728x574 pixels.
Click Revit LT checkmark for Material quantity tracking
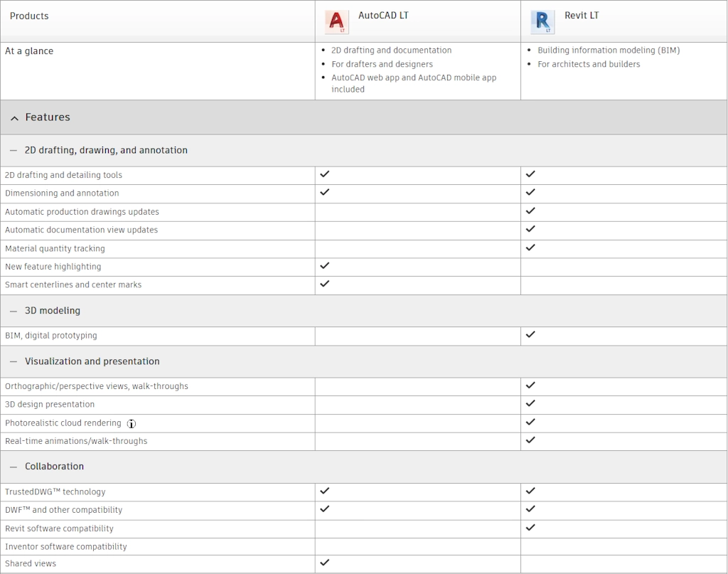pyautogui.click(x=530, y=248)
